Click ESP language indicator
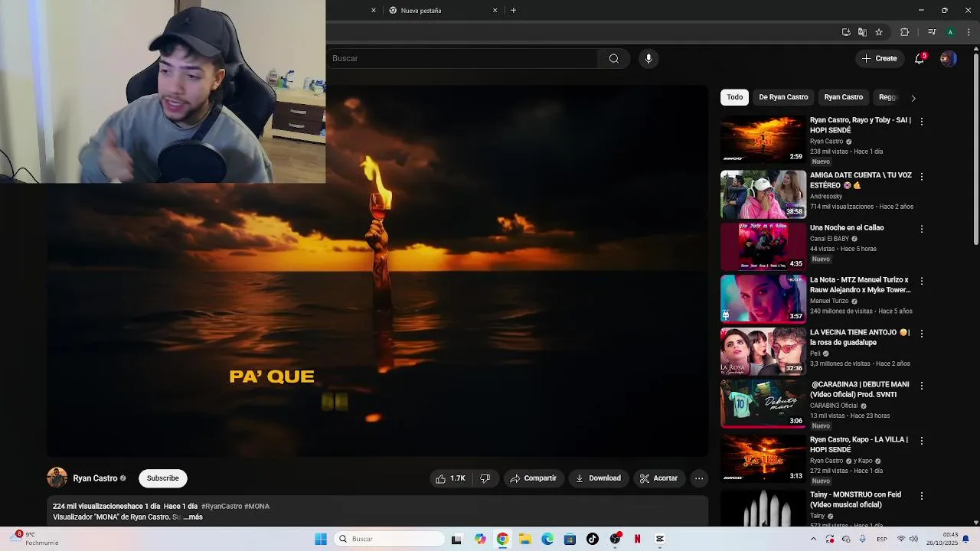Screen dimensions: 980x551 [882, 539]
